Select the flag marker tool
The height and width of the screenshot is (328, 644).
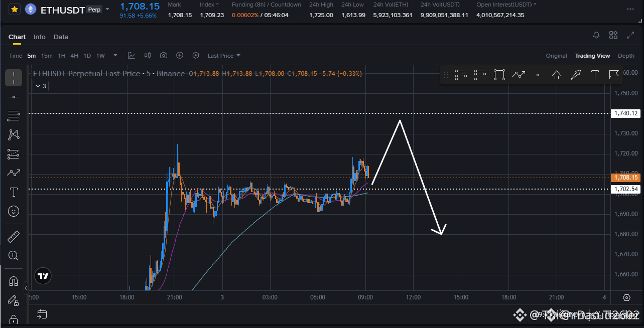613,75
